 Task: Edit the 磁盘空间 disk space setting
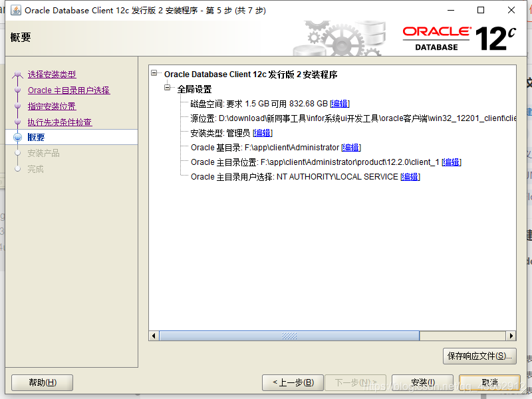point(340,104)
